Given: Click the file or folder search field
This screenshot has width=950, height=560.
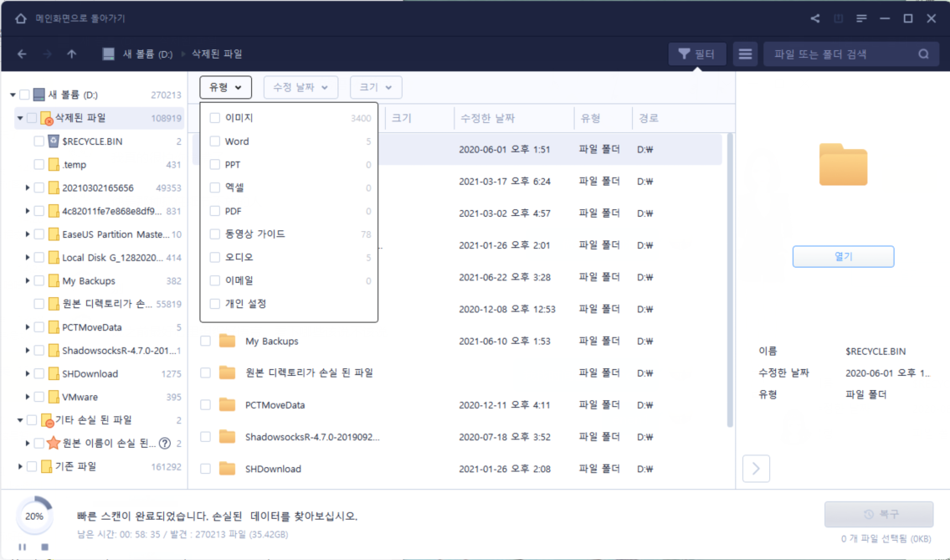Looking at the screenshot, I should pyautogui.click(x=841, y=54).
